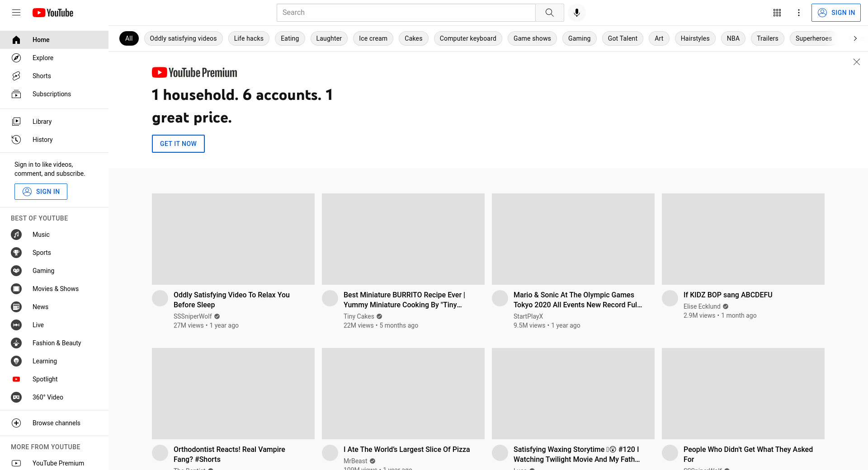Click the 360° Video icon

(16, 397)
